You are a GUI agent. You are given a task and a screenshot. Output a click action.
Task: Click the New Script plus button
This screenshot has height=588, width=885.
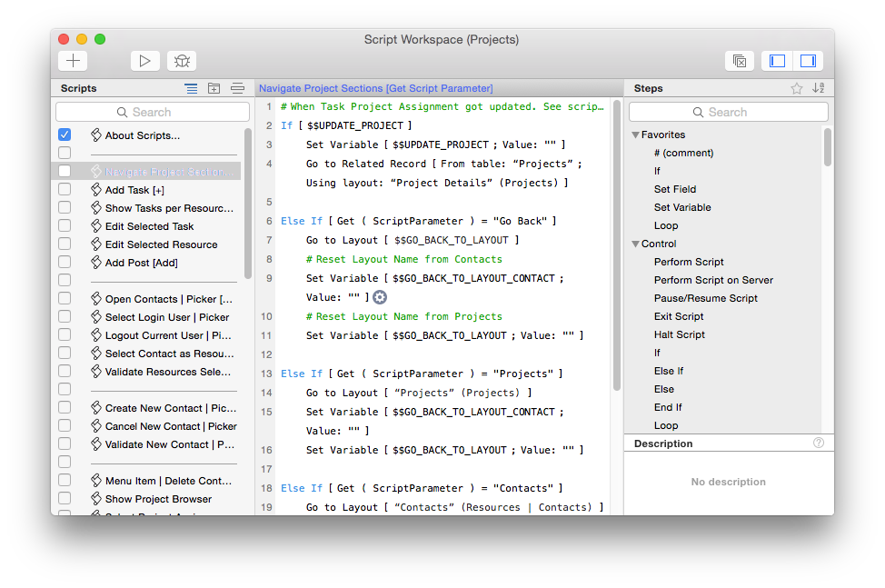tap(73, 61)
